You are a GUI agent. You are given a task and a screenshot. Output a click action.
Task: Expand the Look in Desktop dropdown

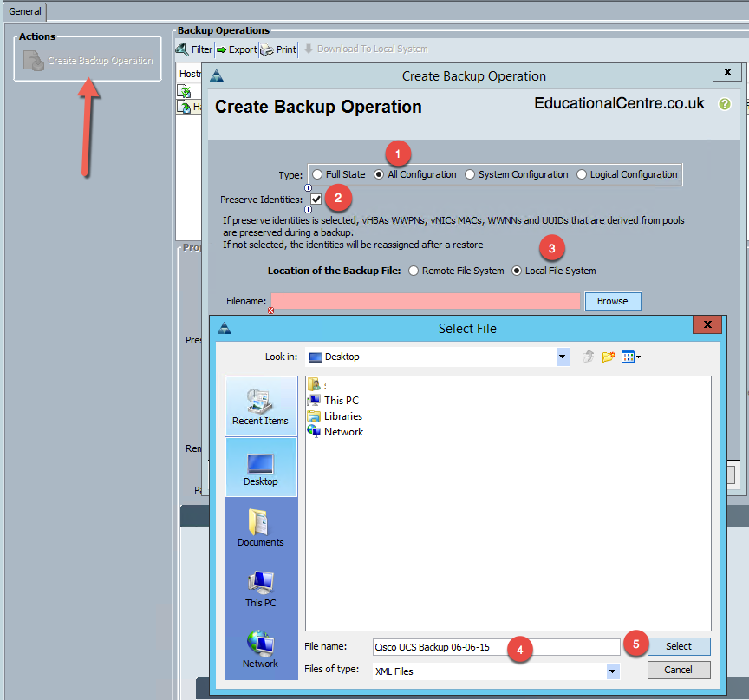563,357
